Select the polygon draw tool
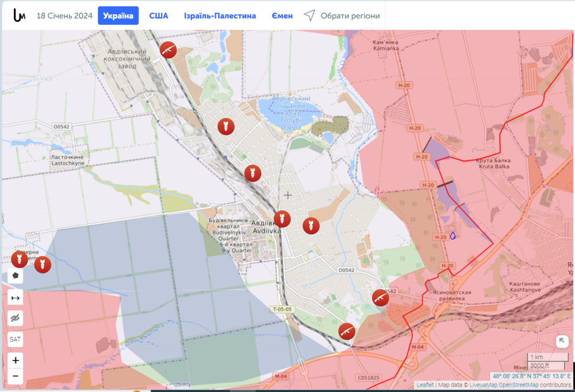The height and width of the screenshot is (392, 575). point(16,275)
